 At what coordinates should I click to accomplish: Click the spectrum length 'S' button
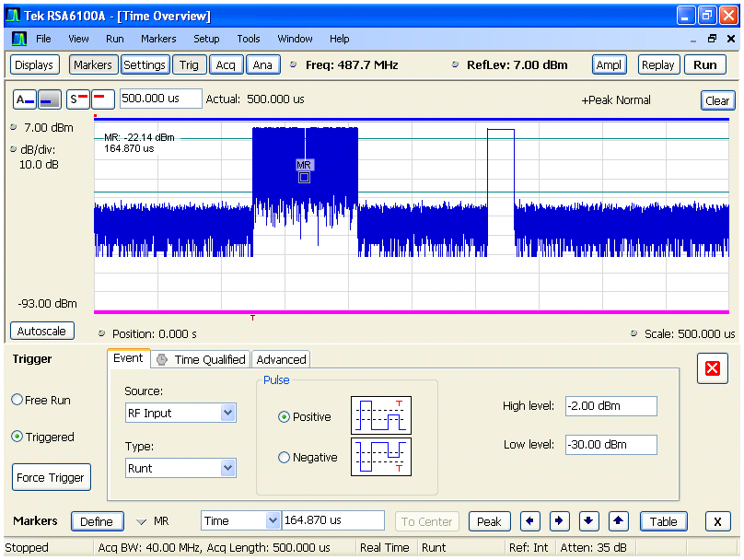[77, 100]
